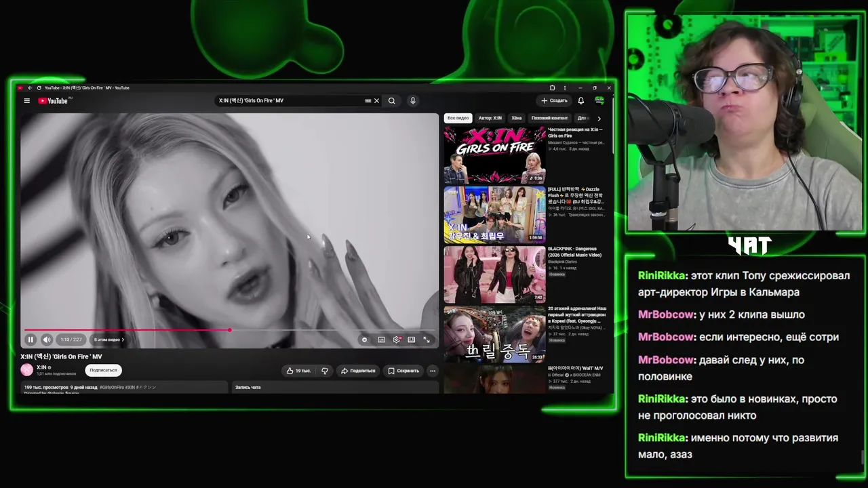Click the #GirlsOnFire hashtag
The image size is (868, 488).
[x=112, y=387]
